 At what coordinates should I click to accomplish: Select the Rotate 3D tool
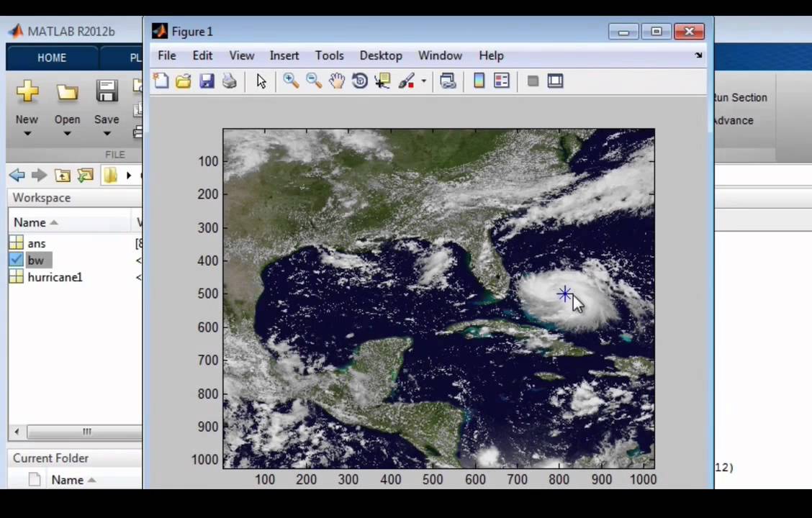tap(359, 81)
